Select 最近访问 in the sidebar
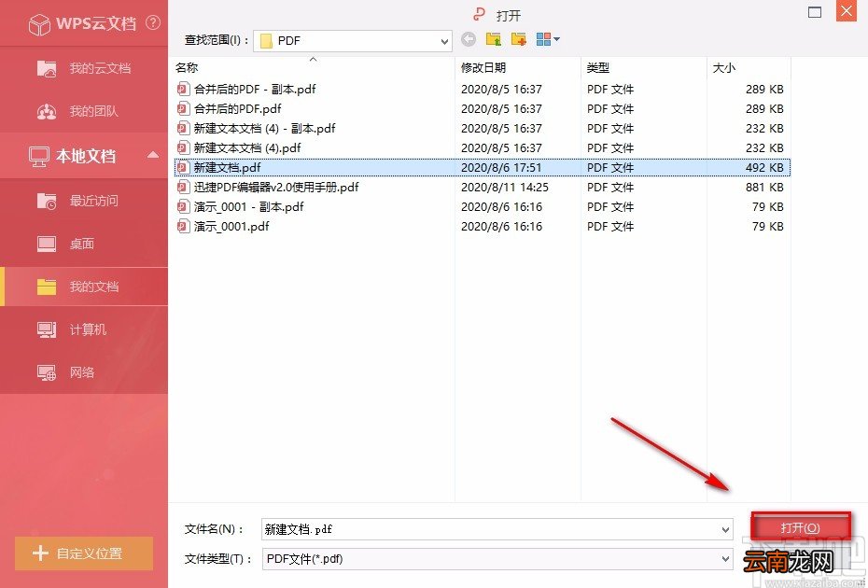Image resolution: width=868 pixels, height=588 pixels. 84,201
